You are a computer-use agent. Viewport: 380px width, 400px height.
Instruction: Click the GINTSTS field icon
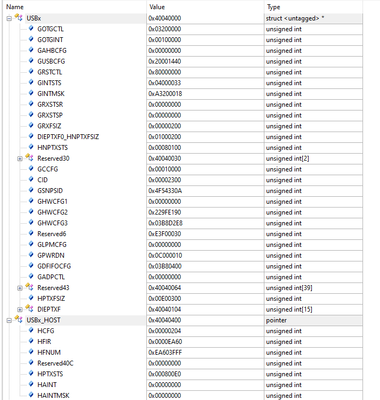pyautogui.click(x=31, y=82)
